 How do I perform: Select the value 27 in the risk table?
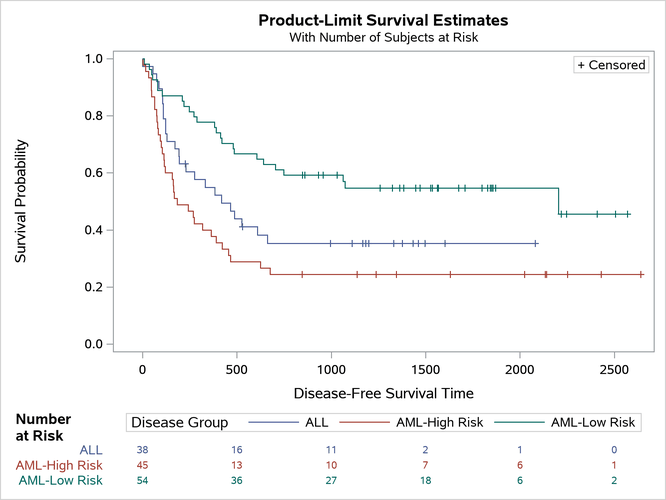[331, 480]
